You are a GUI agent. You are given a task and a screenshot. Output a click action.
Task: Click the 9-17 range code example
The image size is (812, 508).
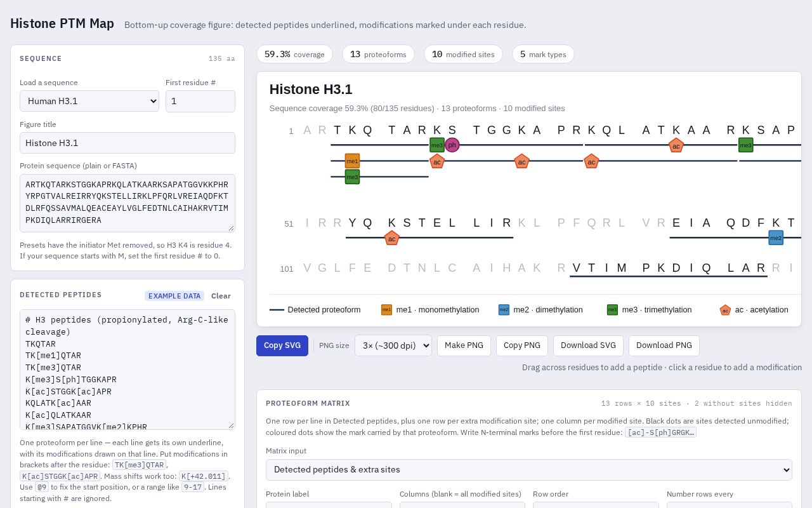192,487
